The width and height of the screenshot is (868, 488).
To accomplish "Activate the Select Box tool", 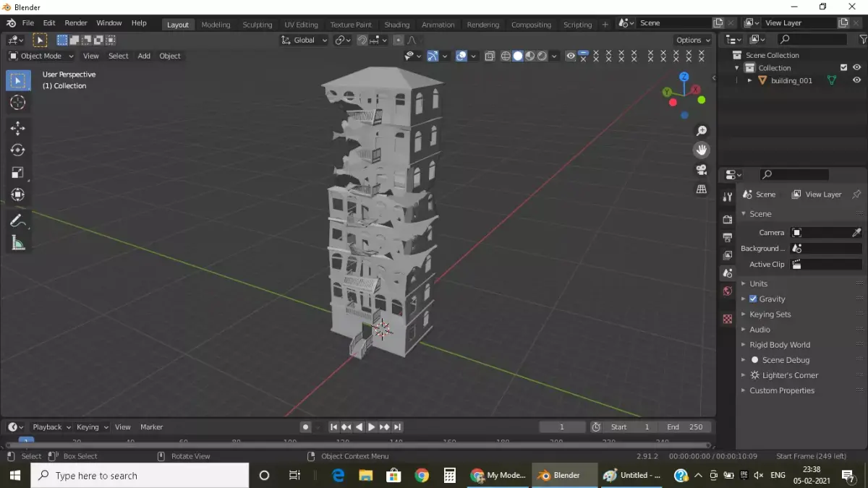I will pyautogui.click(x=18, y=80).
